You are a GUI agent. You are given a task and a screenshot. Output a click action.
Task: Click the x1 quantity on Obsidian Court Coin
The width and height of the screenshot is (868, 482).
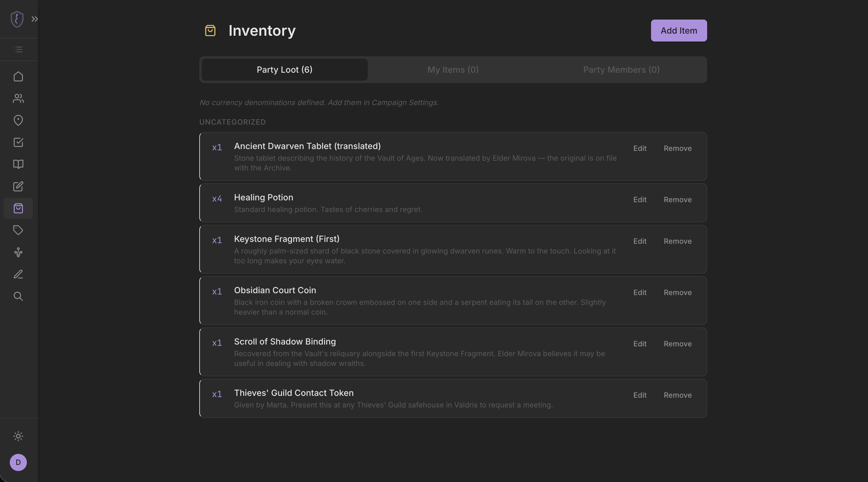pyautogui.click(x=217, y=291)
